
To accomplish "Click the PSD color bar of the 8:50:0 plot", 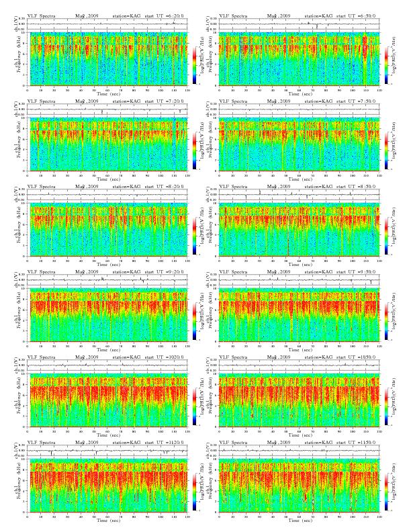I will [x=386, y=236].
